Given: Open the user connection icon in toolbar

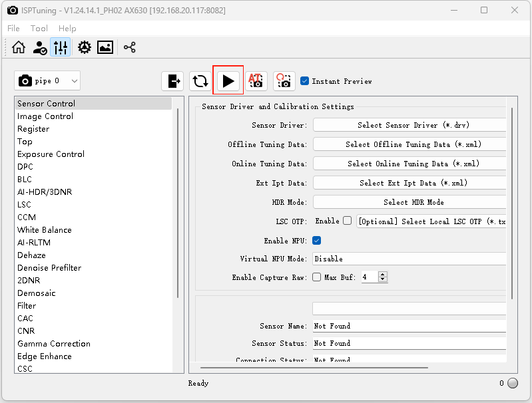Looking at the screenshot, I should [40, 47].
